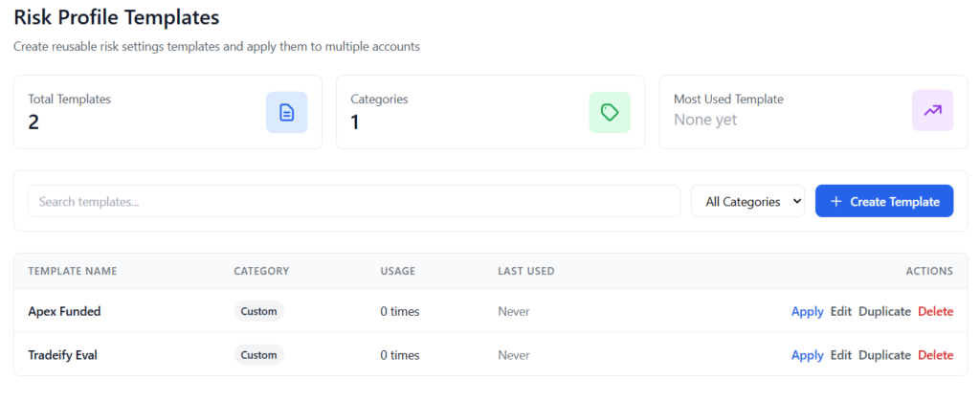Edit the Apex Funded template
Viewport: 980px width, 401px height.
(840, 311)
